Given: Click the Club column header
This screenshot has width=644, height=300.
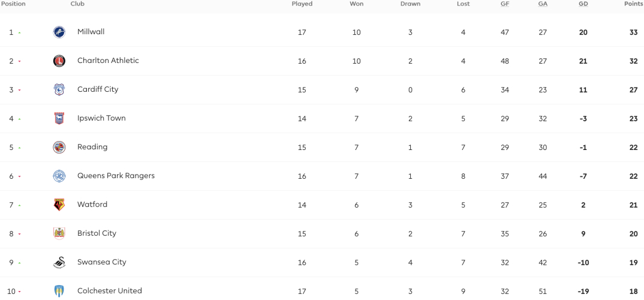Looking at the screenshot, I should coord(77,4).
